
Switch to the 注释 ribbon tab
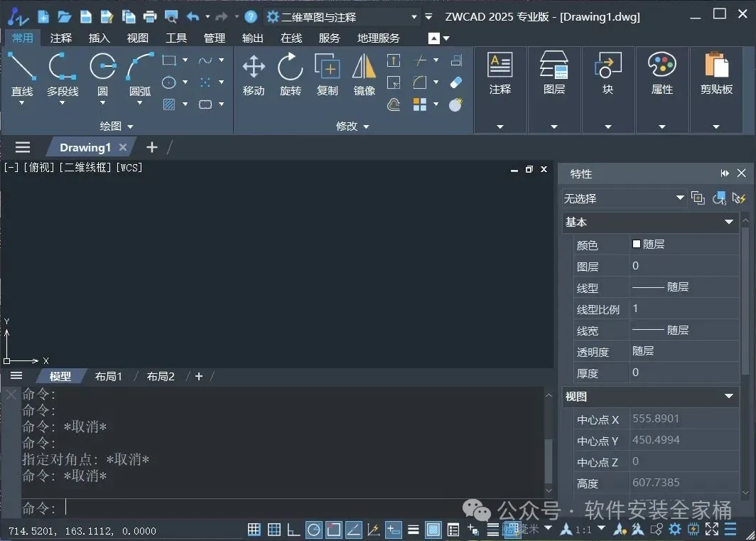tap(61, 38)
